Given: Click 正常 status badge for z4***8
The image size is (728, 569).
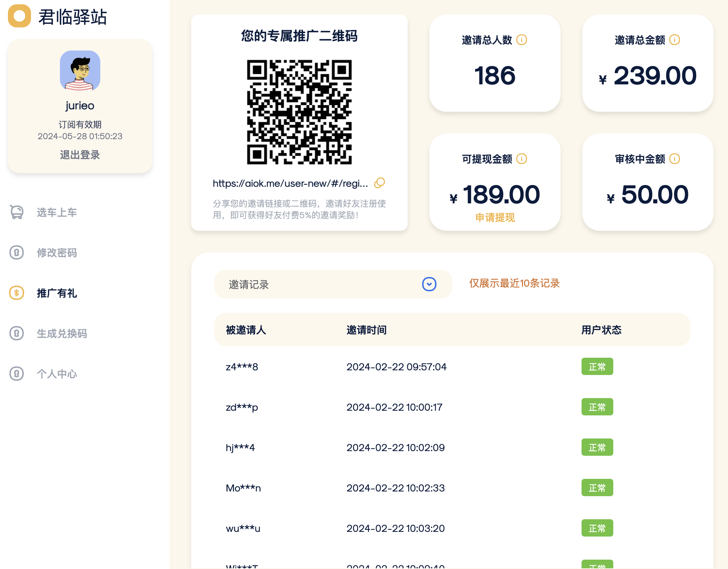Looking at the screenshot, I should [597, 367].
